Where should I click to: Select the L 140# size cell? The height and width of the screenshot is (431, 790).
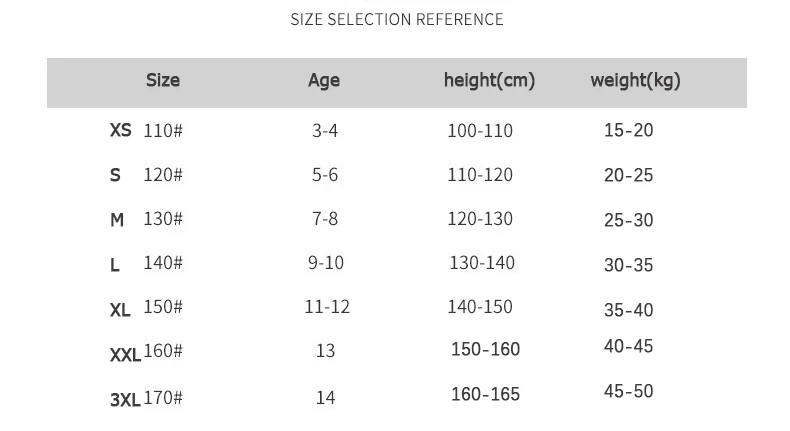[146, 264]
